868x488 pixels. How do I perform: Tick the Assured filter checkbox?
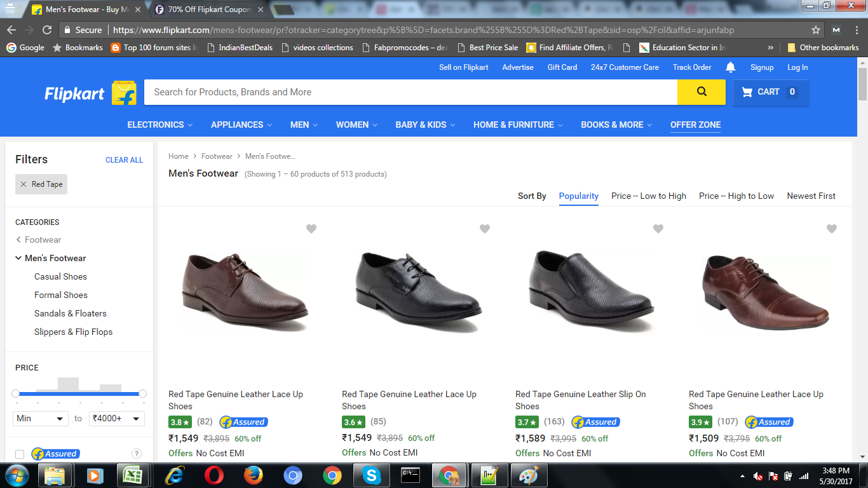pyautogui.click(x=20, y=454)
